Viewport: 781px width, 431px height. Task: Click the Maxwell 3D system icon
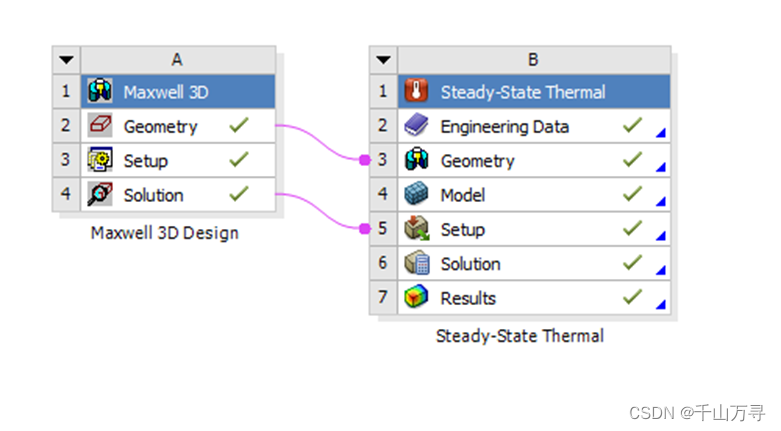click(100, 91)
